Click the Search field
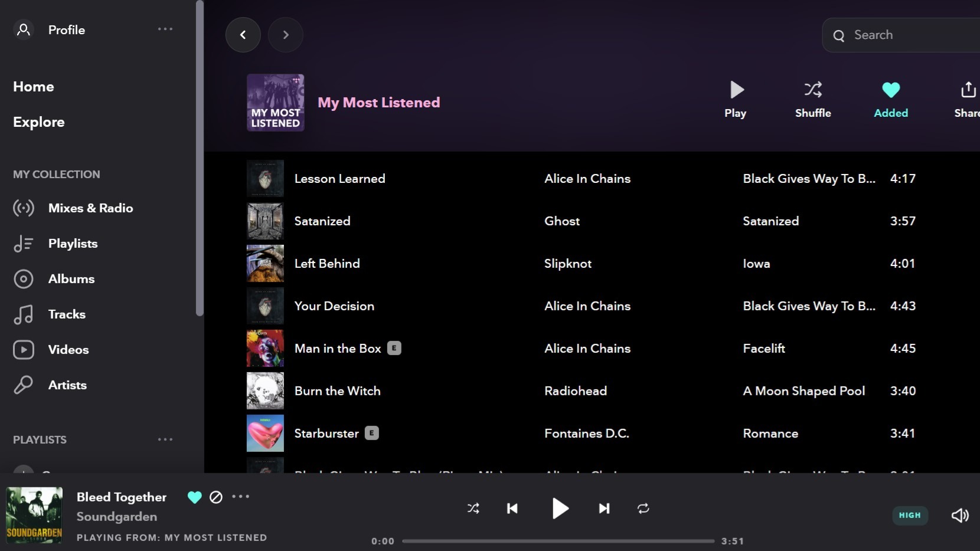Image resolution: width=980 pixels, height=551 pixels. (903, 35)
